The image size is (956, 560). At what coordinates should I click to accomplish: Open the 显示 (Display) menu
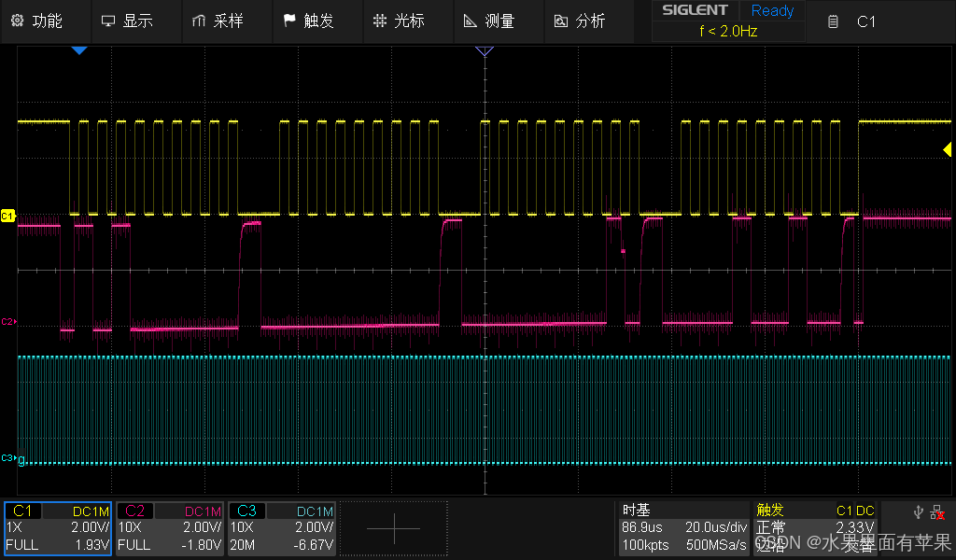tap(136, 21)
